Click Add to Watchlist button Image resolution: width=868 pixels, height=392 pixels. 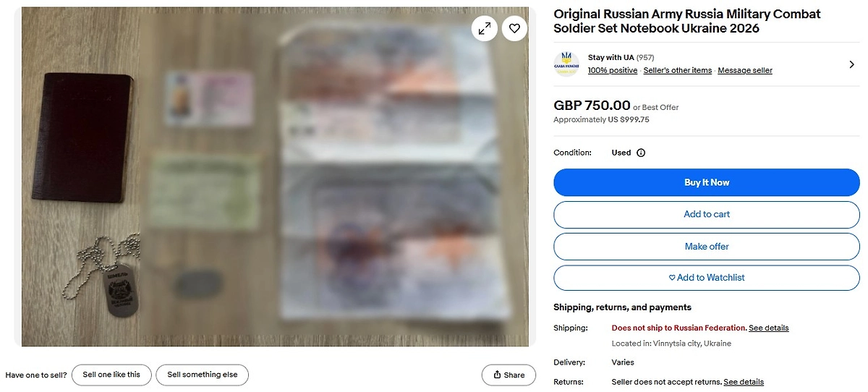[x=706, y=278]
